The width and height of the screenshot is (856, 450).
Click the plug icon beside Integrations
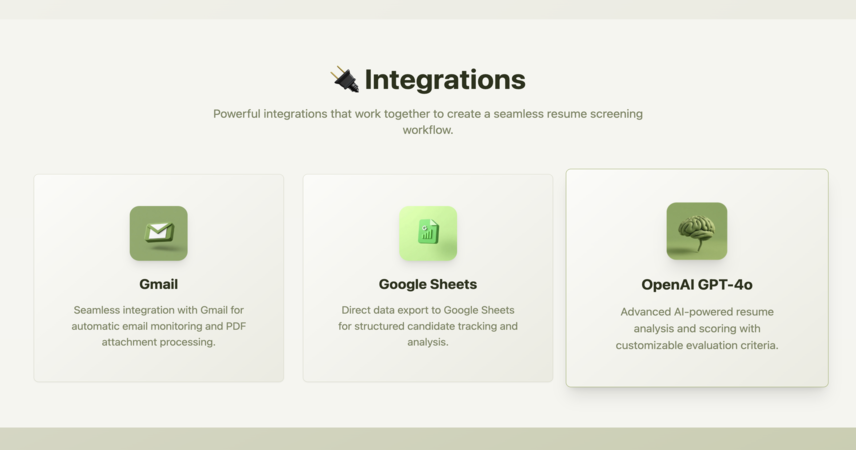pyautogui.click(x=345, y=80)
